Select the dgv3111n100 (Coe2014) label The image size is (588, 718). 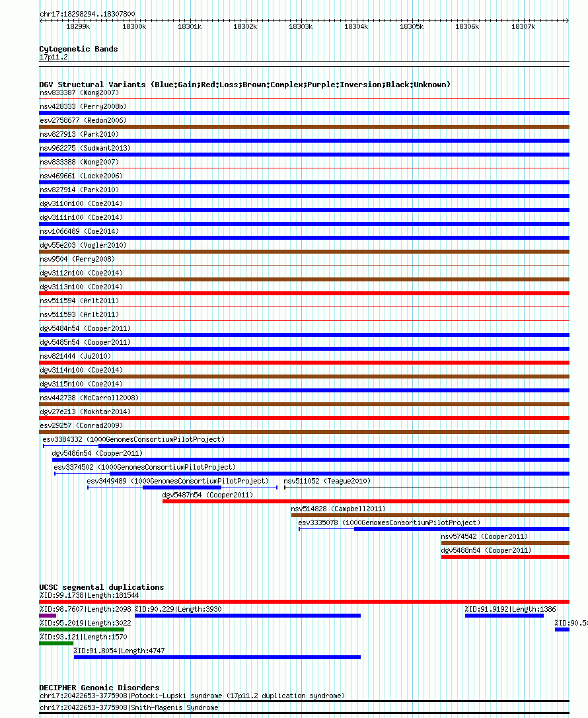click(x=81, y=217)
